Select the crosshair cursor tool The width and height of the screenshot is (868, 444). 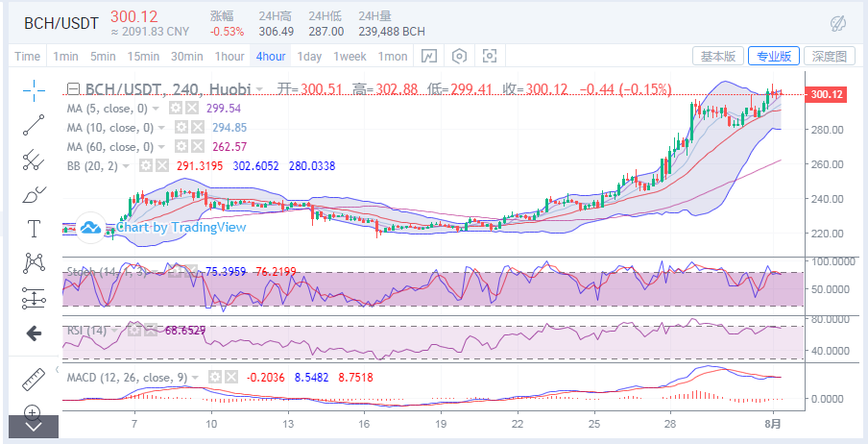click(x=34, y=90)
